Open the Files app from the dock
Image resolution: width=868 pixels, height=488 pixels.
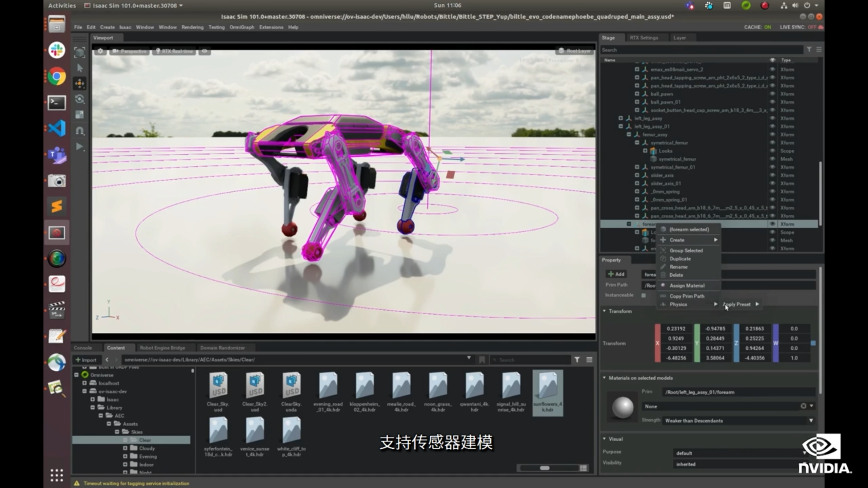57,24
